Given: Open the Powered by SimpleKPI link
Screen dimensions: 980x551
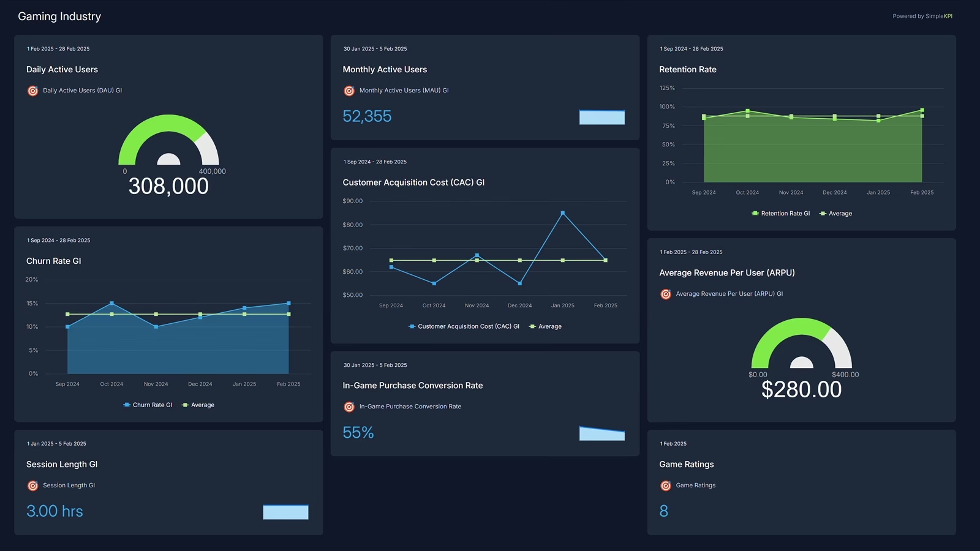Looking at the screenshot, I should point(922,17).
